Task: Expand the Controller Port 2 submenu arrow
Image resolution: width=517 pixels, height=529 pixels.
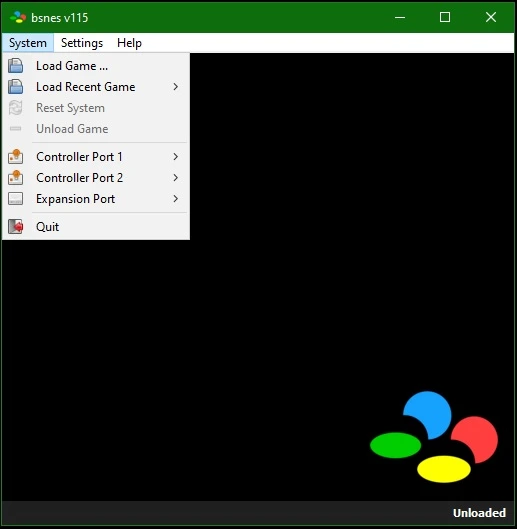Action: (x=175, y=178)
